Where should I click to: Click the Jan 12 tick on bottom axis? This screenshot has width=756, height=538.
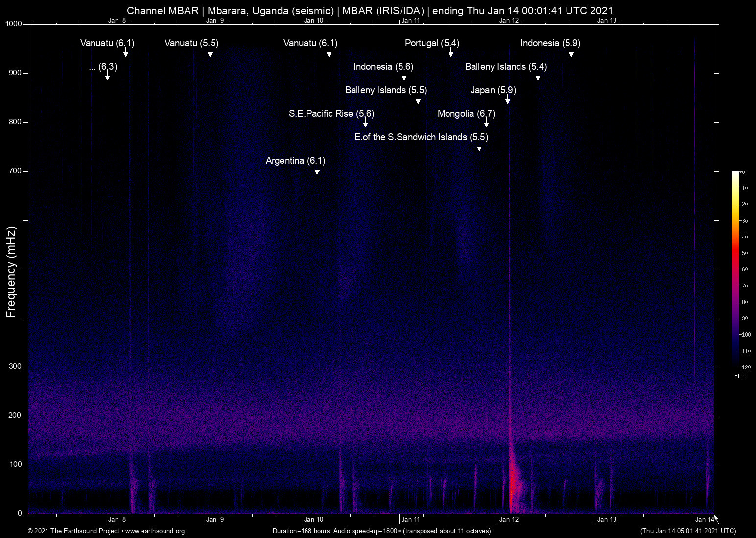pyautogui.click(x=509, y=519)
